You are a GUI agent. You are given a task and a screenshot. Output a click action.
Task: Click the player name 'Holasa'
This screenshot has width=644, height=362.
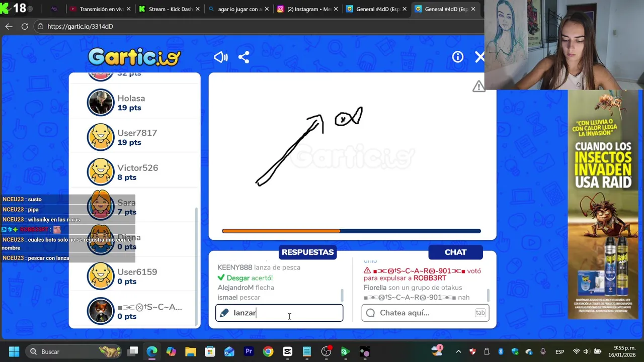[x=131, y=98]
